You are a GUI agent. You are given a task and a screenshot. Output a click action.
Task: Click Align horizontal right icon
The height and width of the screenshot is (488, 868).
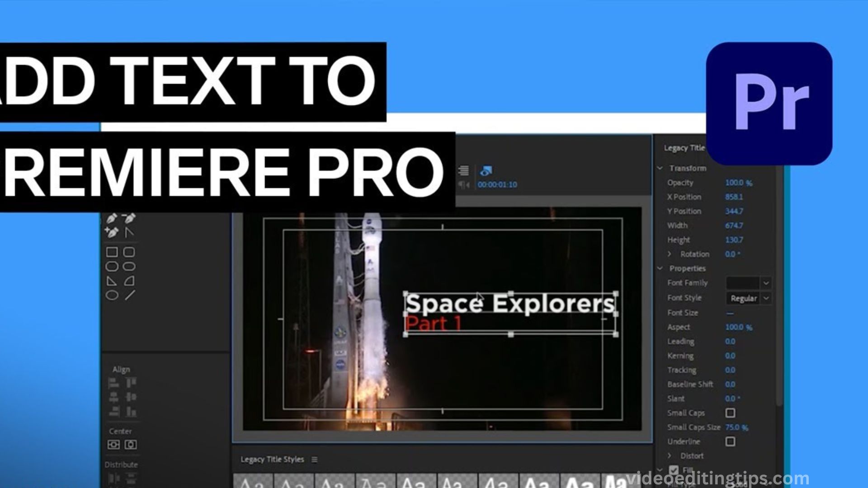point(114,412)
